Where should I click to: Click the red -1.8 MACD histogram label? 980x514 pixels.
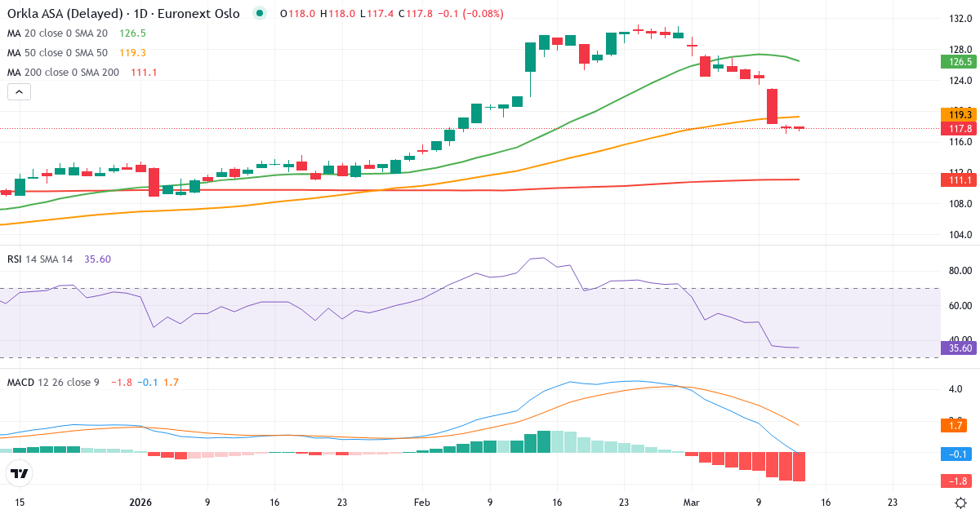point(959,481)
